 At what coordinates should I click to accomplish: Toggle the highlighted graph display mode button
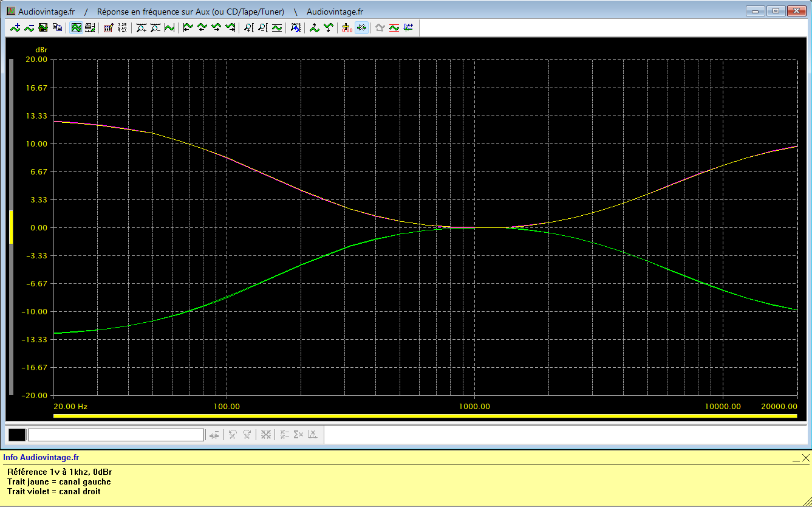coord(76,27)
